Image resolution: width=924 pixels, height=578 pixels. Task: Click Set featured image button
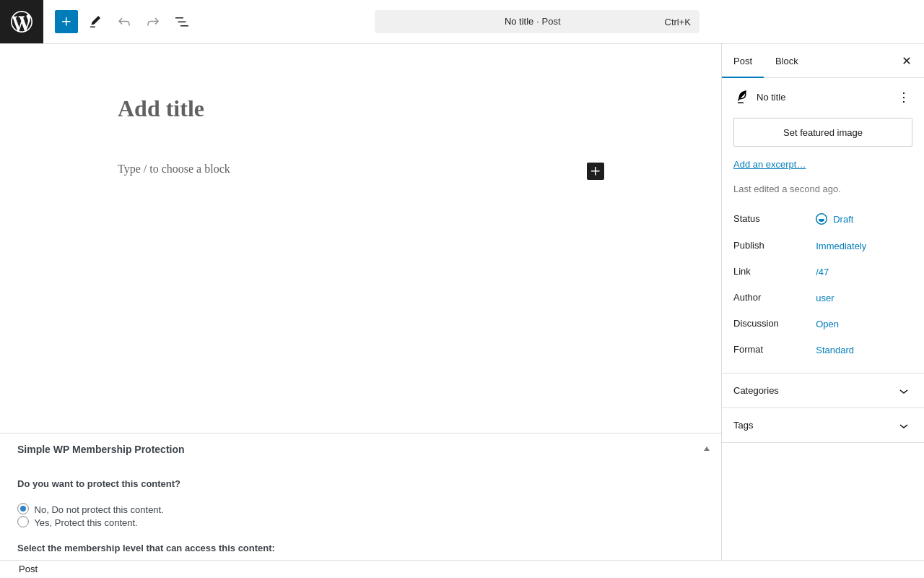click(x=823, y=132)
